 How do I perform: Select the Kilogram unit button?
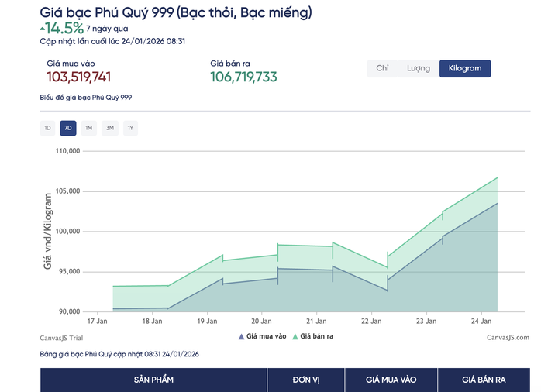pyautogui.click(x=465, y=68)
